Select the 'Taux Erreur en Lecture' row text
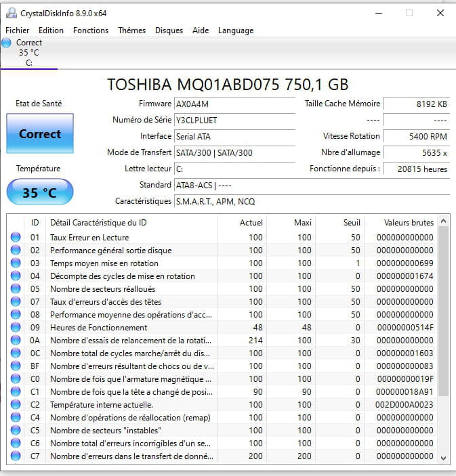Viewport: 456px width, 476px height. click(89, 238)
